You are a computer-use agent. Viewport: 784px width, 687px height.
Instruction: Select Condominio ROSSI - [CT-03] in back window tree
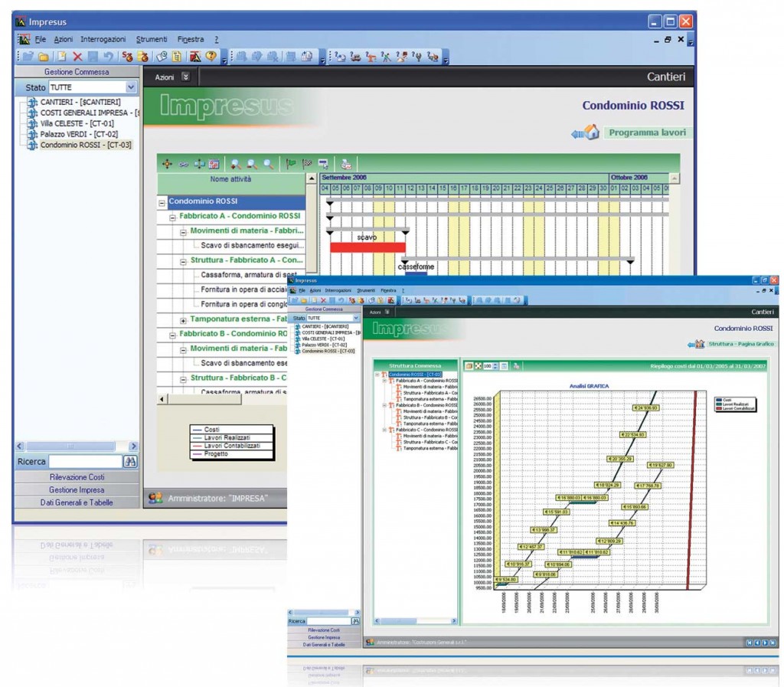point(86,145)
